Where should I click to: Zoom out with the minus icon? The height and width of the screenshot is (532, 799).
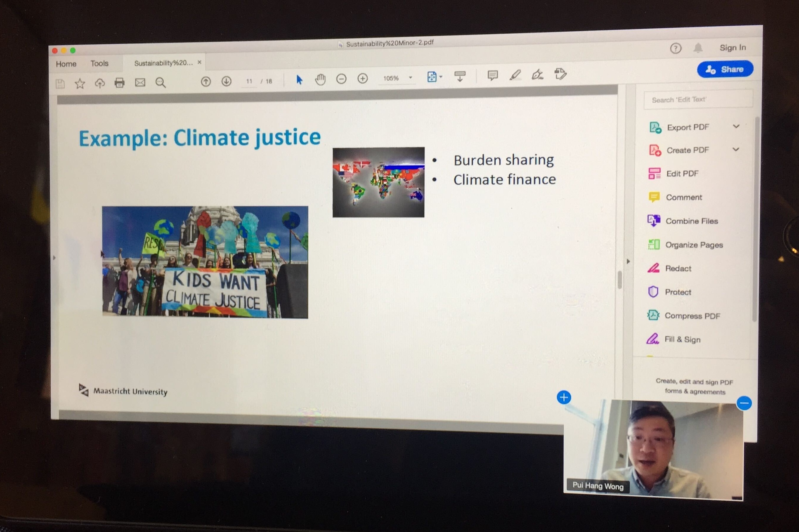[x=341, y=79]
